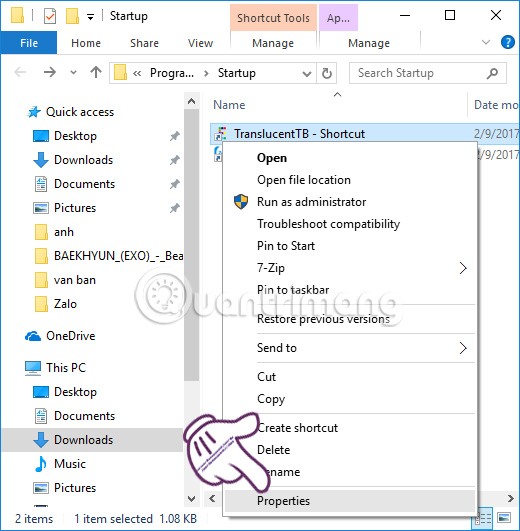The height and width of the screenshot is (531, 520).
Task: Open pinned Documents under Quick access
Action: pos(84,184)
